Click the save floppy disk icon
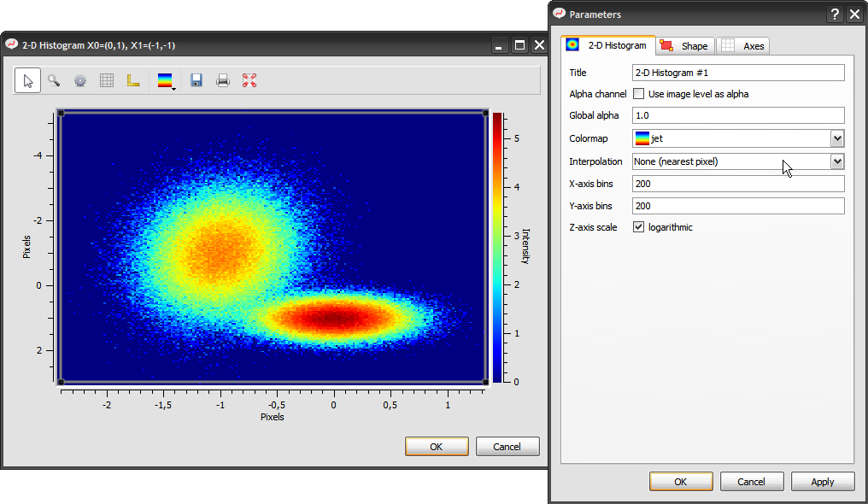Viewport: 868px width, 504px height. point(196,80)
